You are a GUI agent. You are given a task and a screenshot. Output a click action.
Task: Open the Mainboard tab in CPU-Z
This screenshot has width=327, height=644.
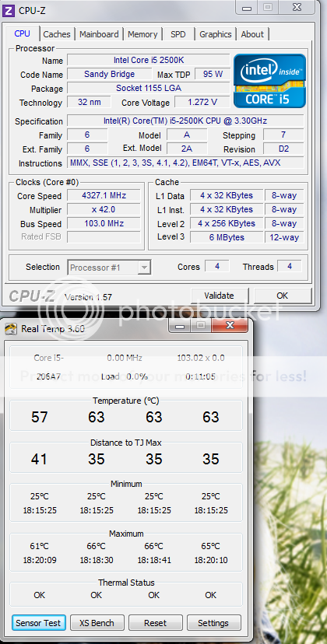pos(99,34)
